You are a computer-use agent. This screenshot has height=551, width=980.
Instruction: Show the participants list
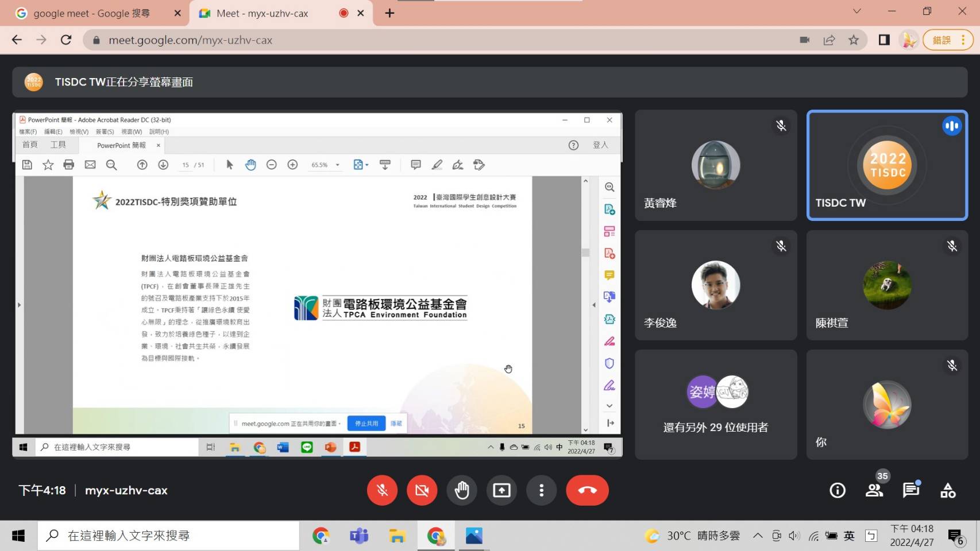coord(874,490)
